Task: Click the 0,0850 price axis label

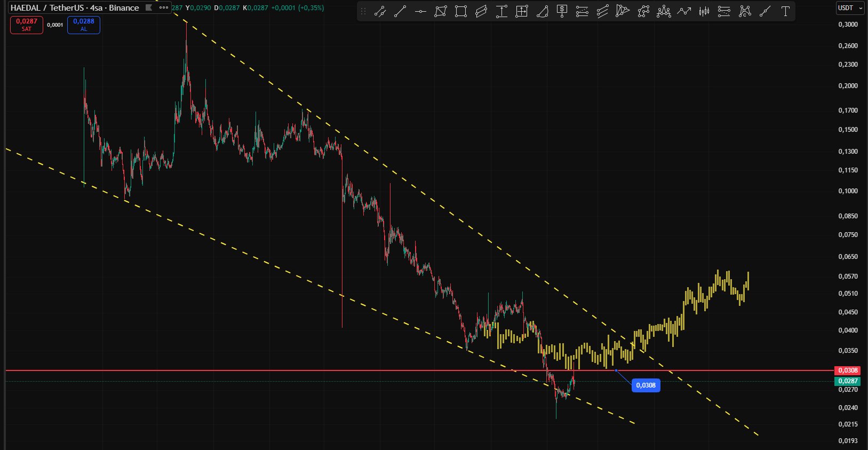Action: [x=848, y=216]
